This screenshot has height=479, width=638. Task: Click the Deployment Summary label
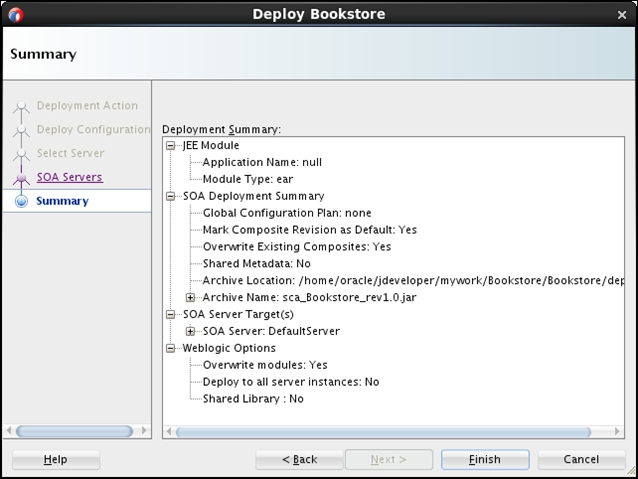point(221,129)
